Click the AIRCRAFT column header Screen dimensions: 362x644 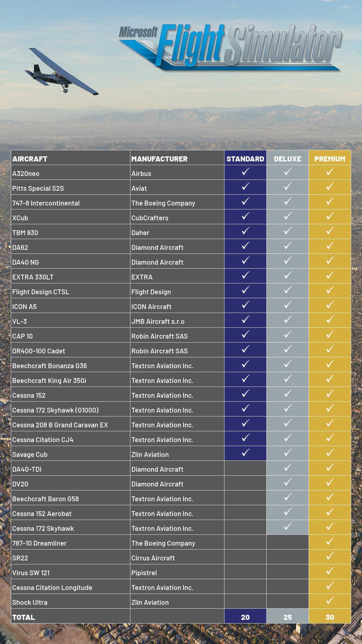click(x=30, y=159)
